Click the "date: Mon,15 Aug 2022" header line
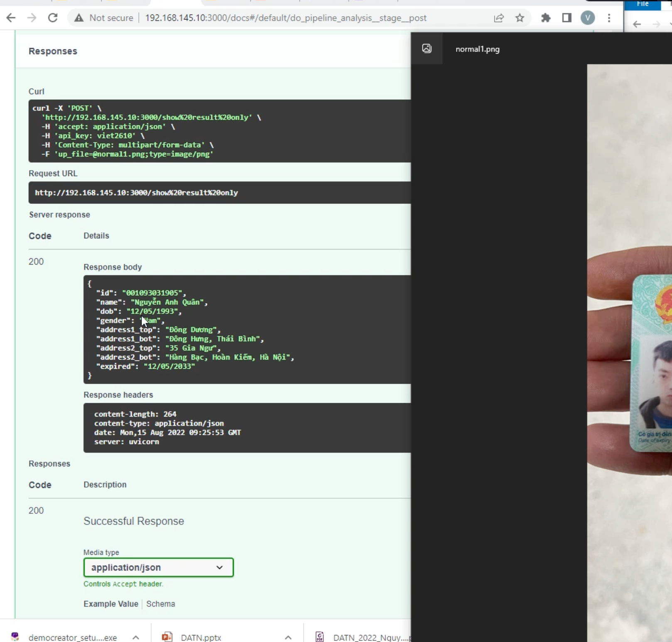Image resolution: width=672 pixels, height=642 pixels. [167, 432]
